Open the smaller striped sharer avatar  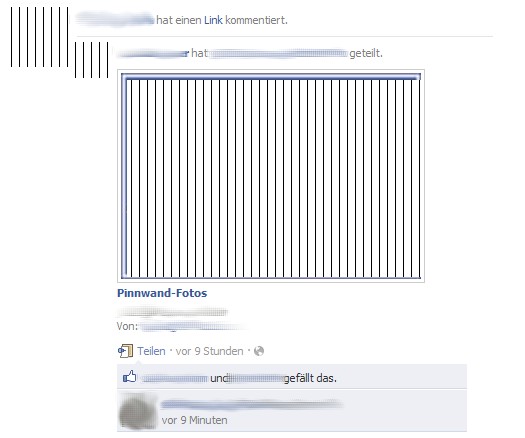91,60
